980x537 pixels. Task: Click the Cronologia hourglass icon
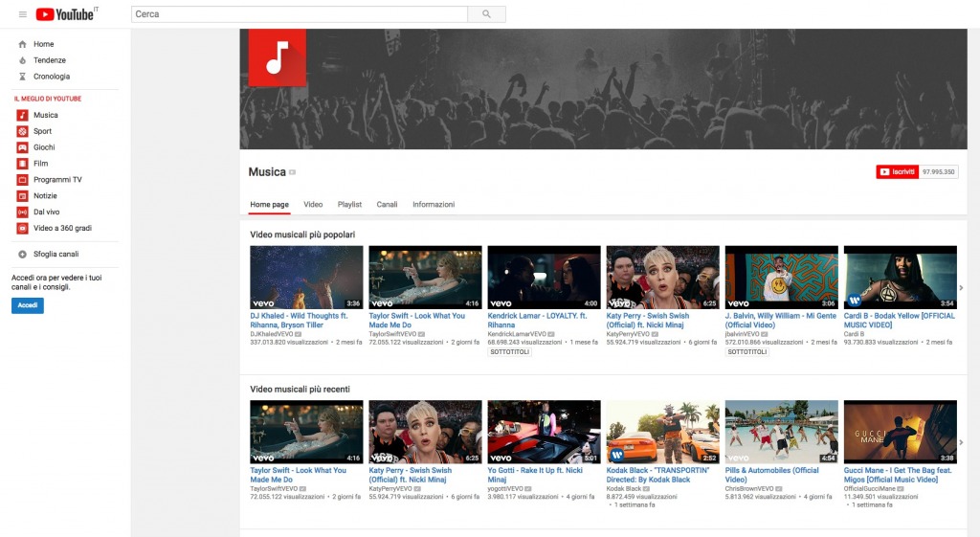(x=23, y=77)
